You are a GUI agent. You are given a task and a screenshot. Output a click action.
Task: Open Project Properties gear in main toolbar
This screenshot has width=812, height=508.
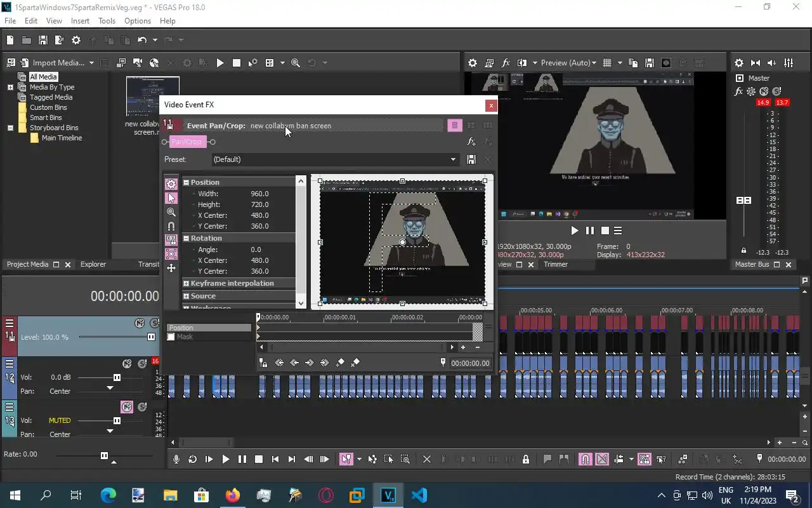(76, 40)
